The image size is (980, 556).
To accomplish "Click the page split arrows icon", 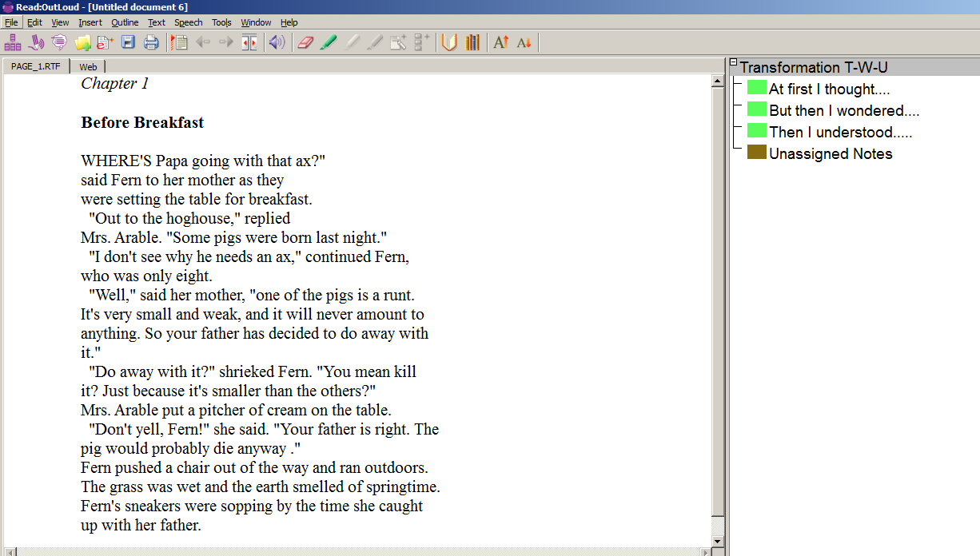I will 249,42.
